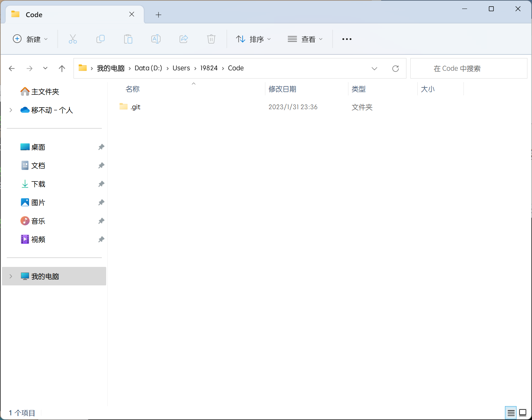Open the three-dot more options menu
Viewport: 532px width, 420px height.
pyautogui.click(x=347, y=39)
